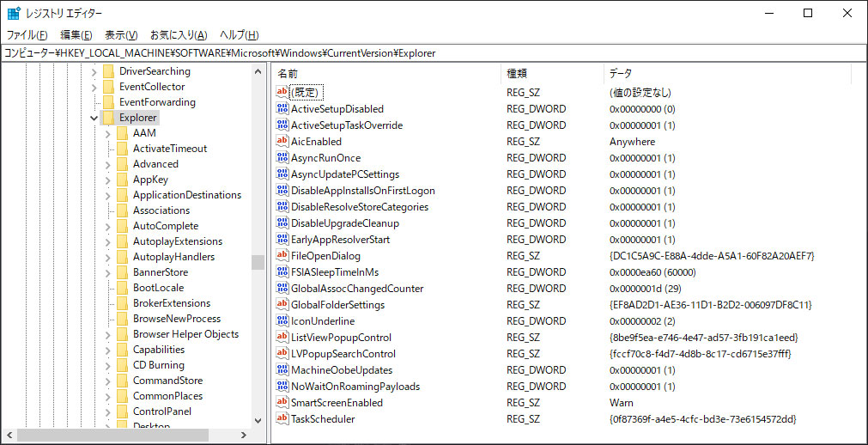Click the DWORD icon beside DisableUpgradeCleanup
The image size is (868, 445).
point(282,222)
